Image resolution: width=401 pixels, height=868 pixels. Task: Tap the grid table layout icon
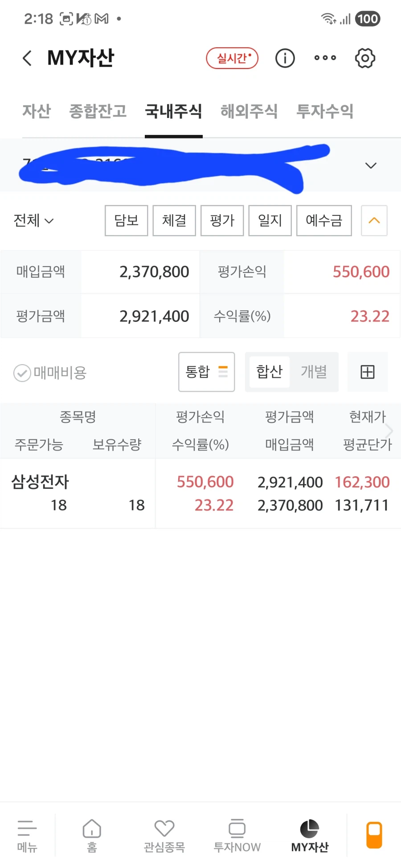click(367, 372)
